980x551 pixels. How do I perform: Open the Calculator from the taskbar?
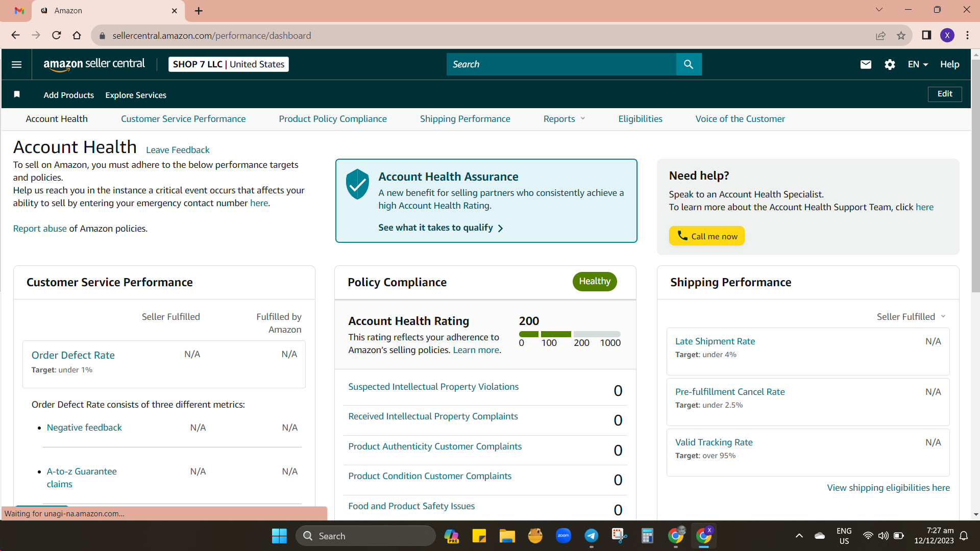click(x=647, y=536)
